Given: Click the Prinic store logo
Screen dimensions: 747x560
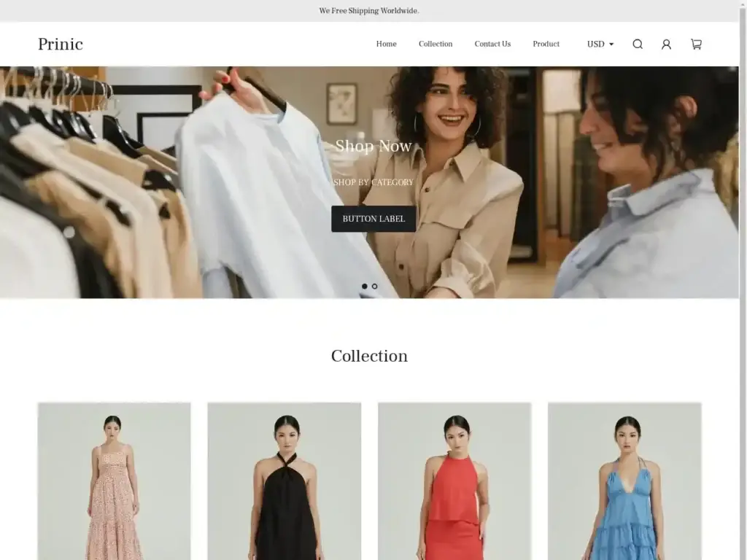Looking at the screenshot, I should [x=61, y=44].
